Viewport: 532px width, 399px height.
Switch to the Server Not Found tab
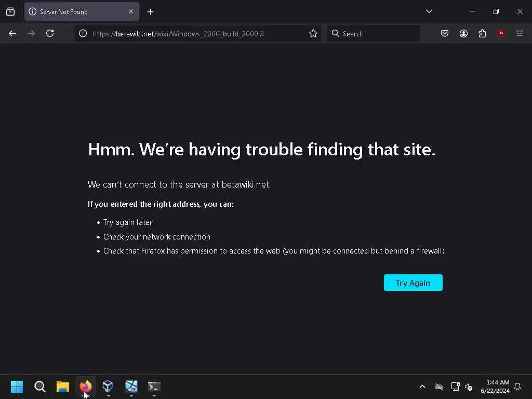82,12
